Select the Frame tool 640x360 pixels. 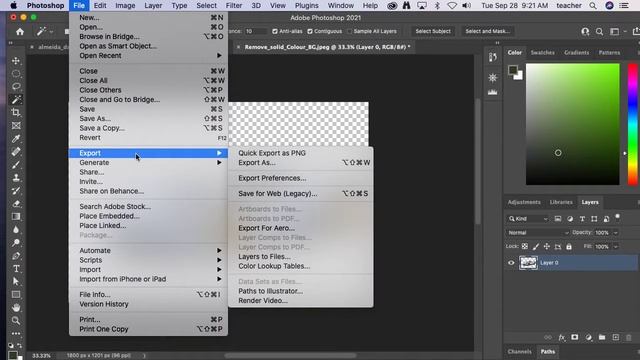click(x=16, y=125)
